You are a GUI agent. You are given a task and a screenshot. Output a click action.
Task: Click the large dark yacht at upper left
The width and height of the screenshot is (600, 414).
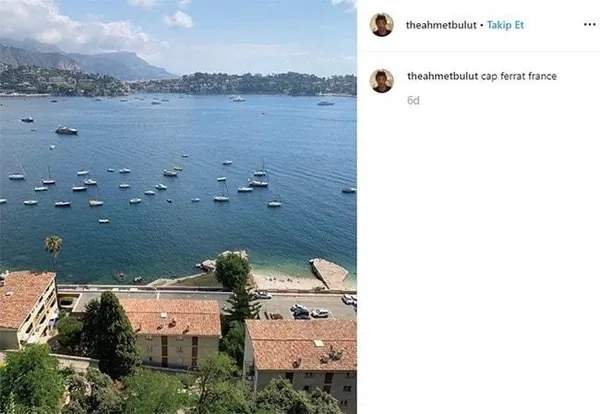(x=66, y=130)
